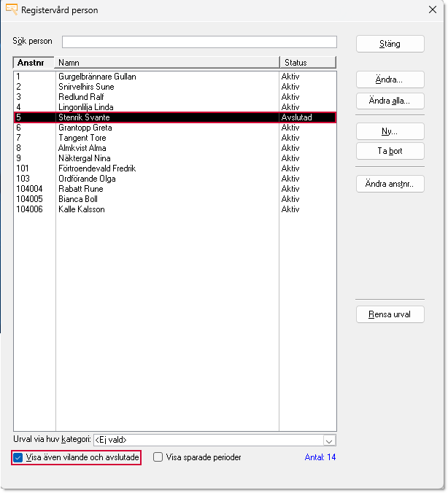
Task: Sort by the Namn column header
Action: pyautogui.click(x=167, y=63)
